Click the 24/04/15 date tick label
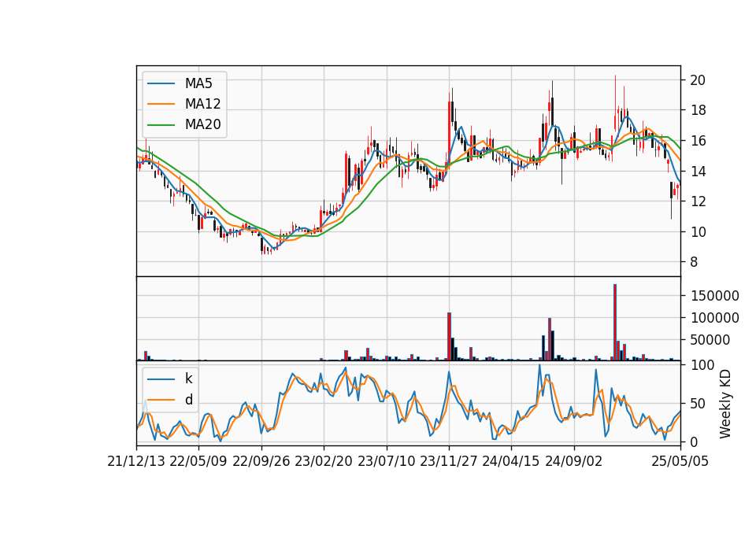756x543 pixels. pos(511,461)
